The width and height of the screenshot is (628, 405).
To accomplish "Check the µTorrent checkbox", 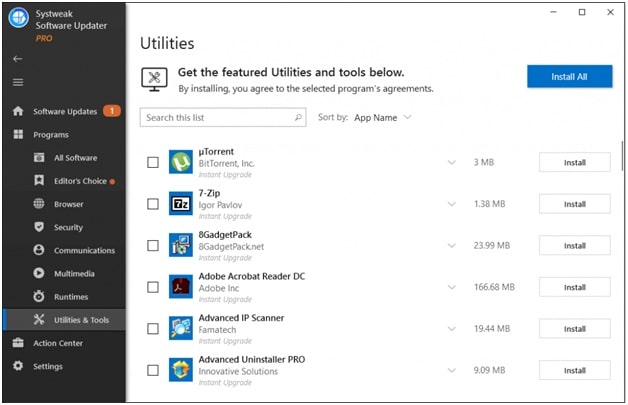I will coord(153,162).
